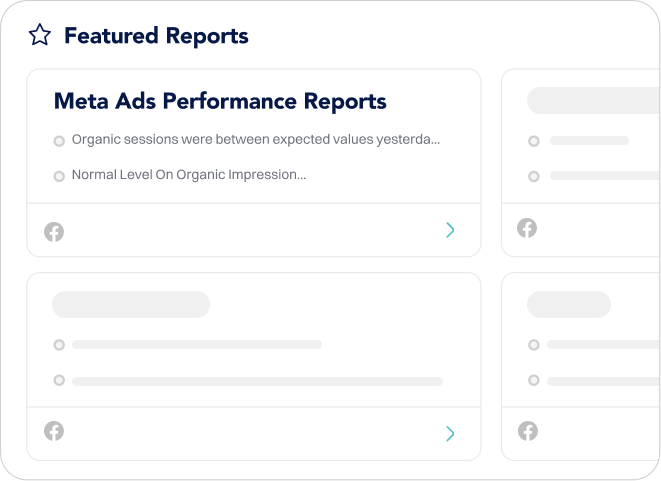This screenshot has height=481, width=661.
Task: Select the radio circle beside Normal Level insight
Action: point(59,176)
